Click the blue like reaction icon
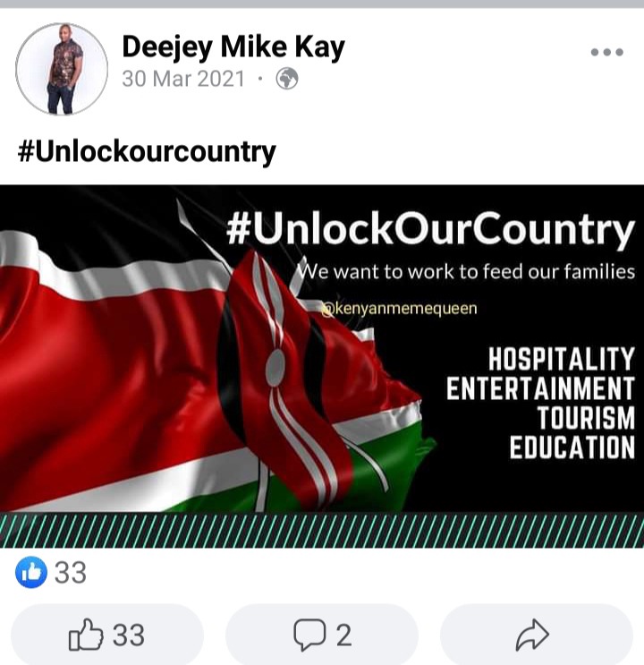644x665 pixels. [x=31, y=572]
